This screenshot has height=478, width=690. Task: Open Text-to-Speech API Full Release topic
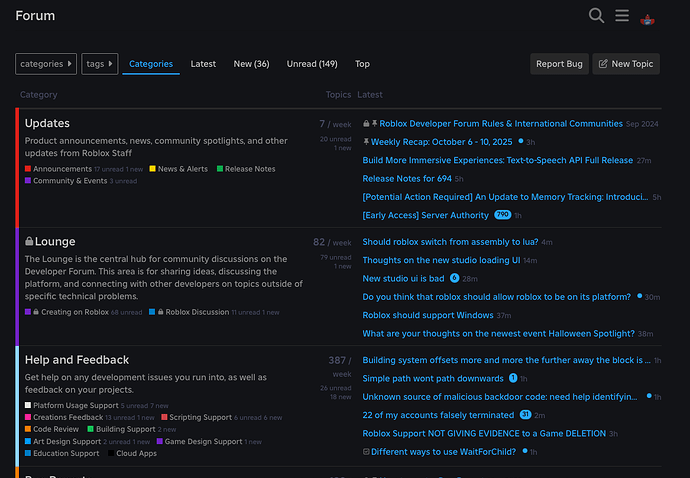click(x=498, y=160)
